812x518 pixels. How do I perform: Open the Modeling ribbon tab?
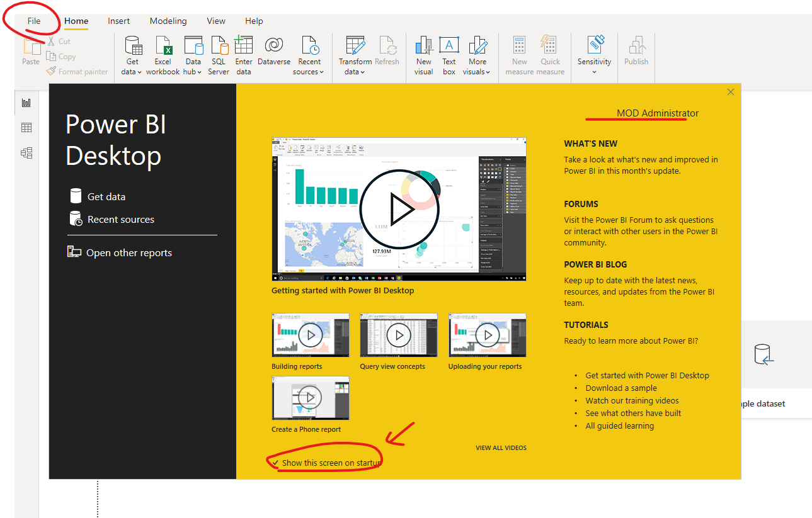168,21
